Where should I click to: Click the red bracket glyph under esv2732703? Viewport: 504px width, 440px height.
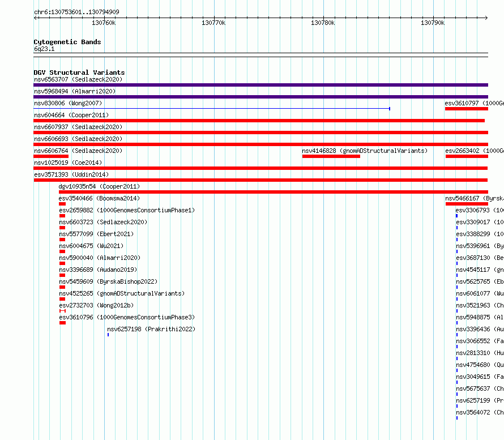point(63,311)
